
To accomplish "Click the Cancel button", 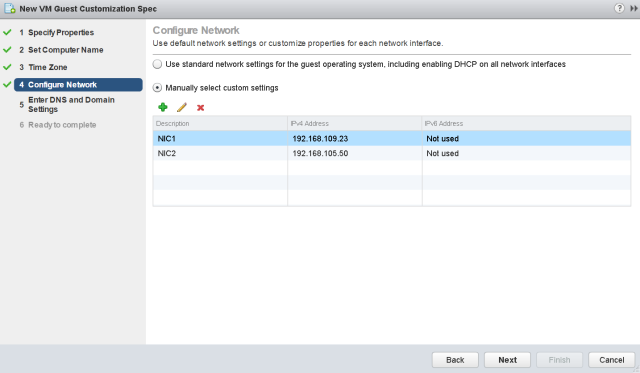I will (611, 360).
